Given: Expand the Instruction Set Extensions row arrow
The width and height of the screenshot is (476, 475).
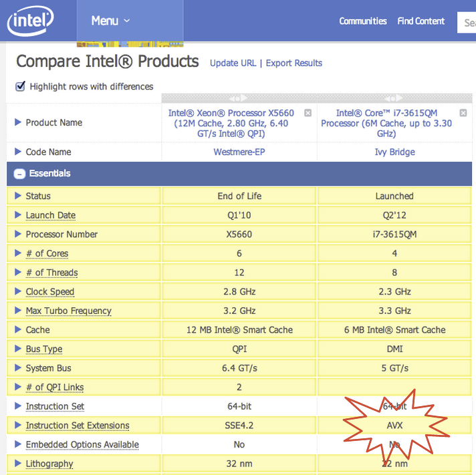Looking at the screenshot, I should click(x=18, y=425).
